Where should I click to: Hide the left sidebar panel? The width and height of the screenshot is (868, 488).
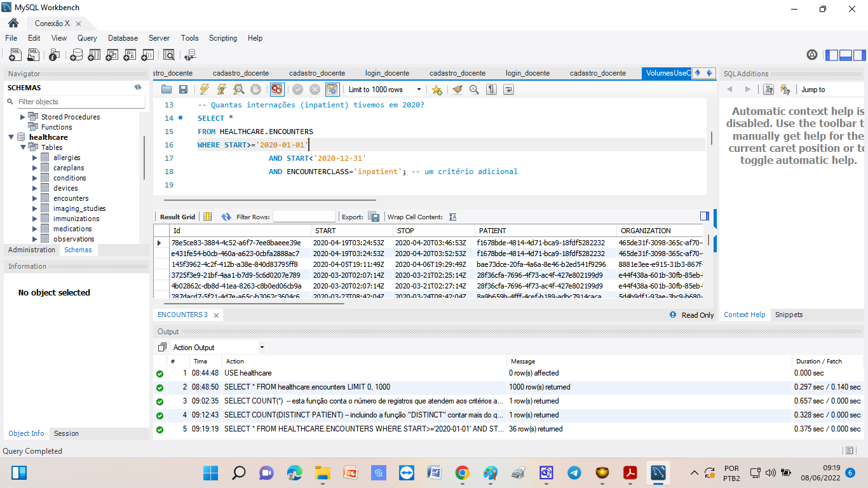832,55
